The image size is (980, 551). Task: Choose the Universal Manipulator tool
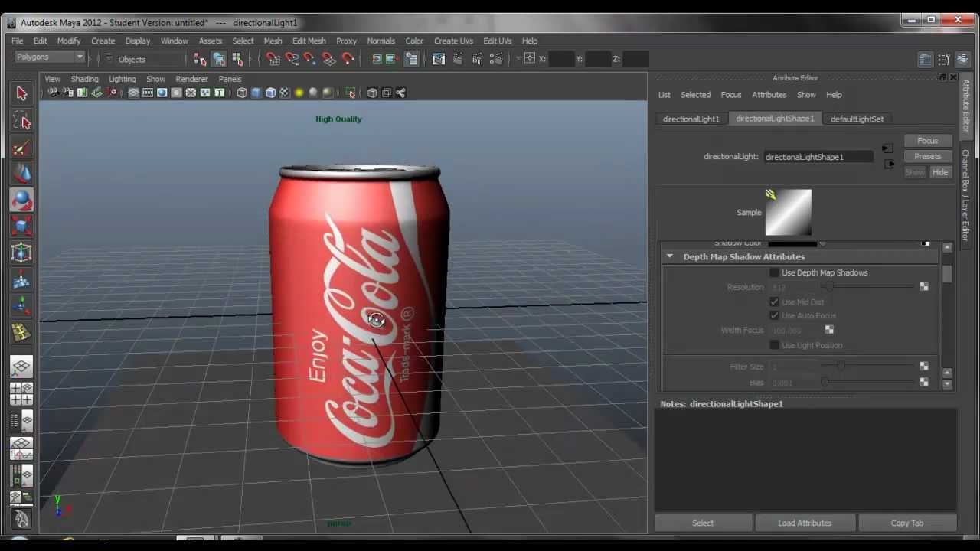pos(21,253)
